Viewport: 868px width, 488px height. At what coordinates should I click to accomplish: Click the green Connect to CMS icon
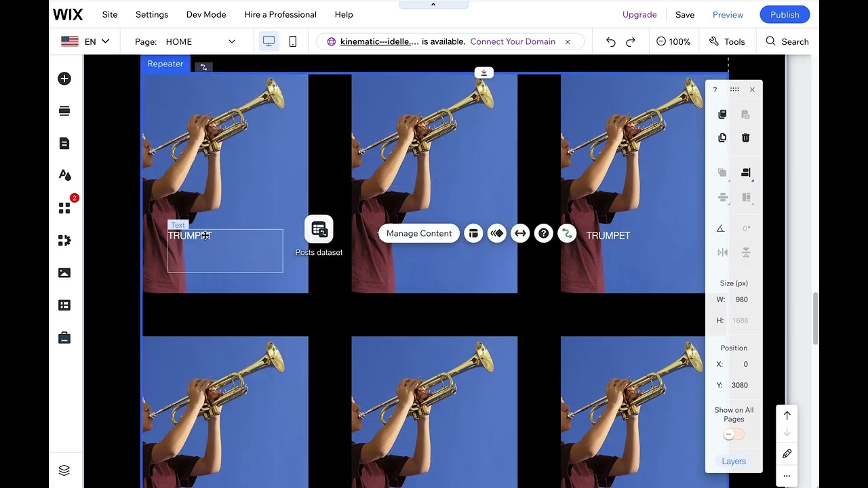567,233
